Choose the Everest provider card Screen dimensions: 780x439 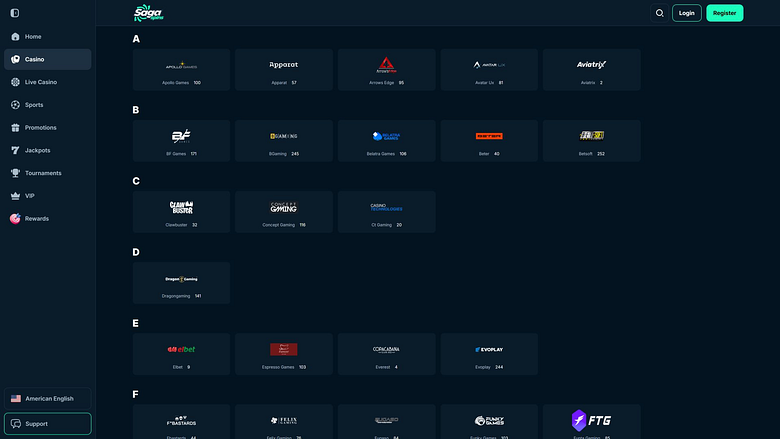click(x=387, y=354)
